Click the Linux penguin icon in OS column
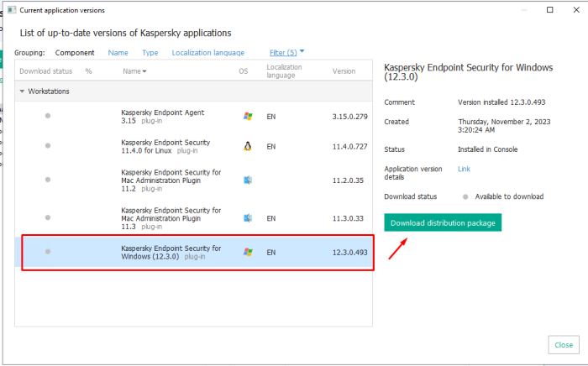The height and width of the screenshot is (366, 588). click(247, 146)
